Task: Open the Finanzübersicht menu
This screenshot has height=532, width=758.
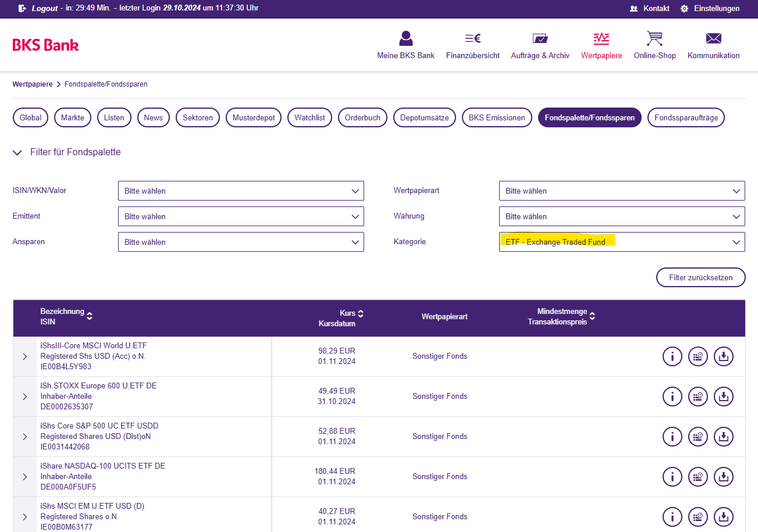Action: pyautogui.click(x=472, y=45)
